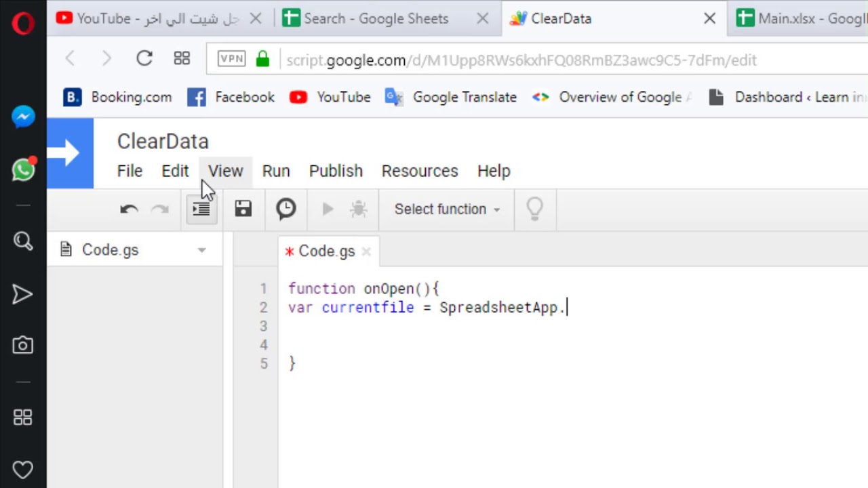Save the script with the floppy icon
This screenshot has height=488, width=868.
pos(243,209)
